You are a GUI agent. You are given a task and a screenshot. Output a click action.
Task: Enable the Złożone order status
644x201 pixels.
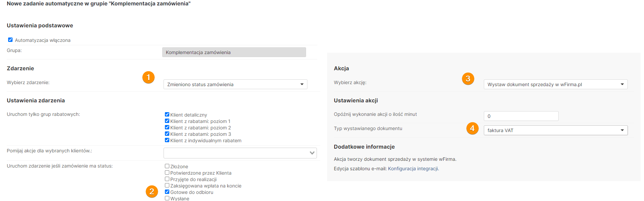[x=167, y=166]
